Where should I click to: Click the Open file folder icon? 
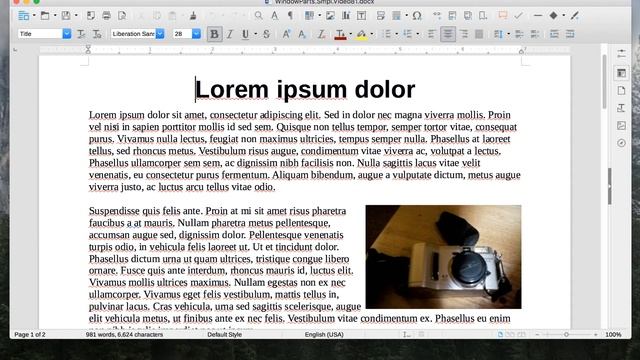click(x=45, y=16)
